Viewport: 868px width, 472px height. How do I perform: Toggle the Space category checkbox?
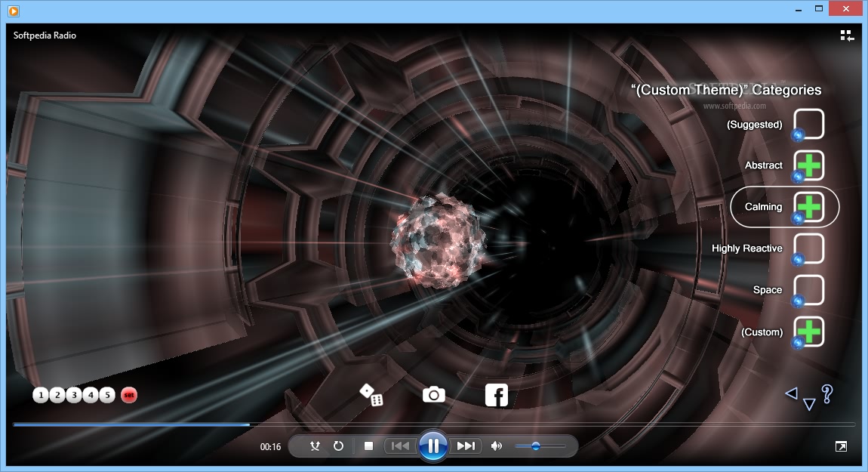(x=809, y=290)
